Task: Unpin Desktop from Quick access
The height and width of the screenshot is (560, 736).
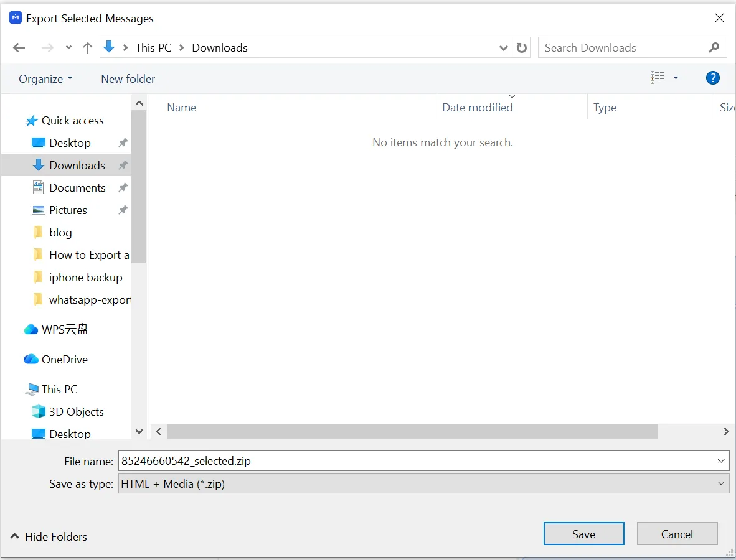Action: coord(123,142)
